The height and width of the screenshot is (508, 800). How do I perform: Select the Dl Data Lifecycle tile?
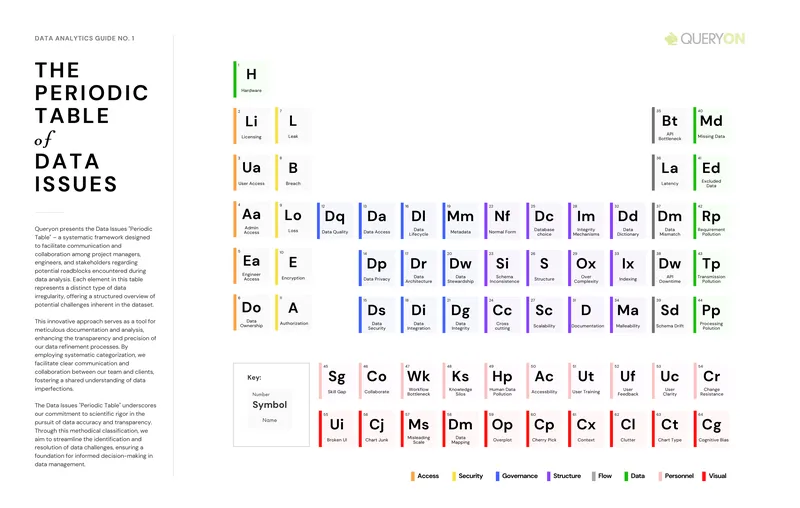tap(419, 221)
